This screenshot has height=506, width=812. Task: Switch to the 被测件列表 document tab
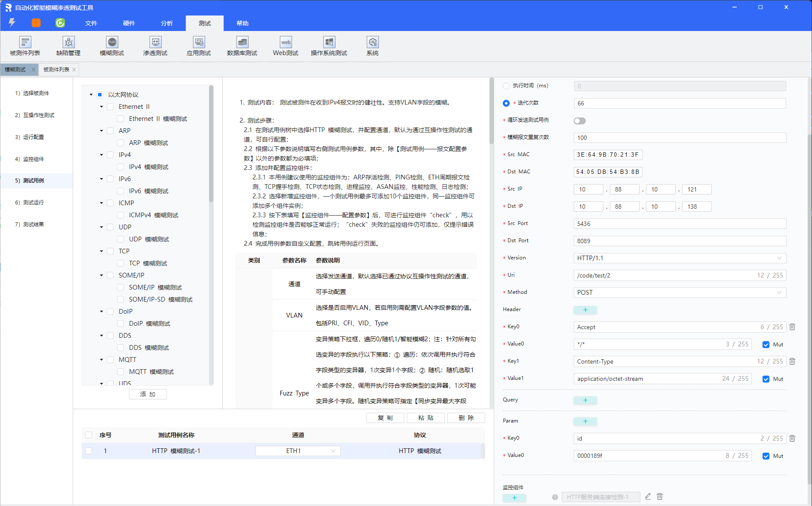click(x=56, y=70)
